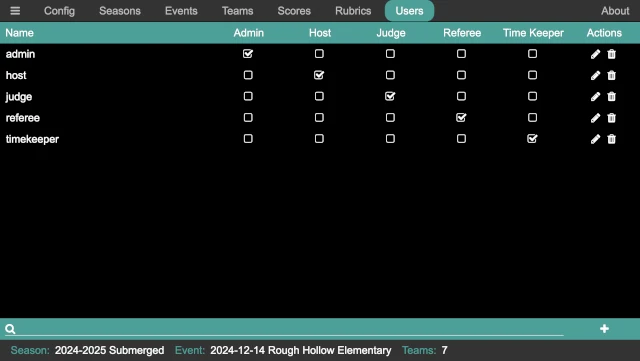Screen dimensions: 640x361
Task: Click season '2024-2025 Submerged' in status bar
Action: click(x=109, y=350)
